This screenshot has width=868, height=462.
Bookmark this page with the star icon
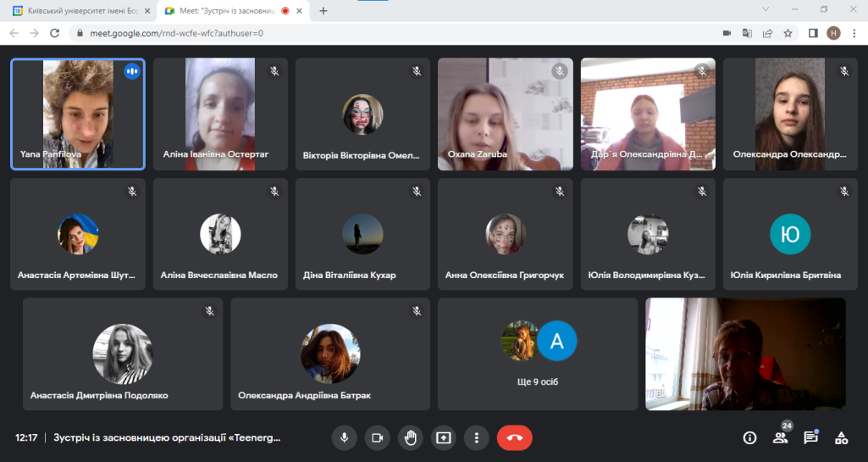pyautogui.click(x=788, y=33)
